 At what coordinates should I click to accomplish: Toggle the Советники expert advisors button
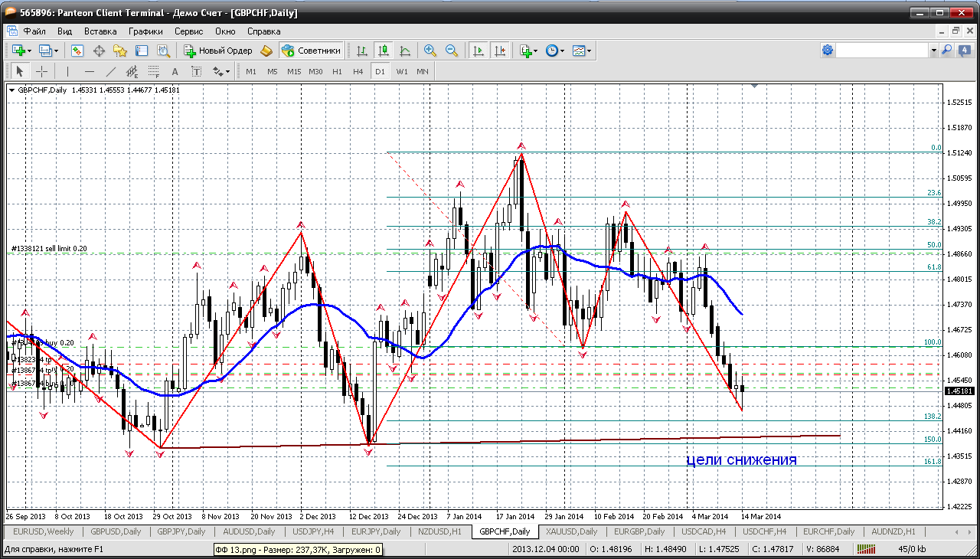pos(311,51)
